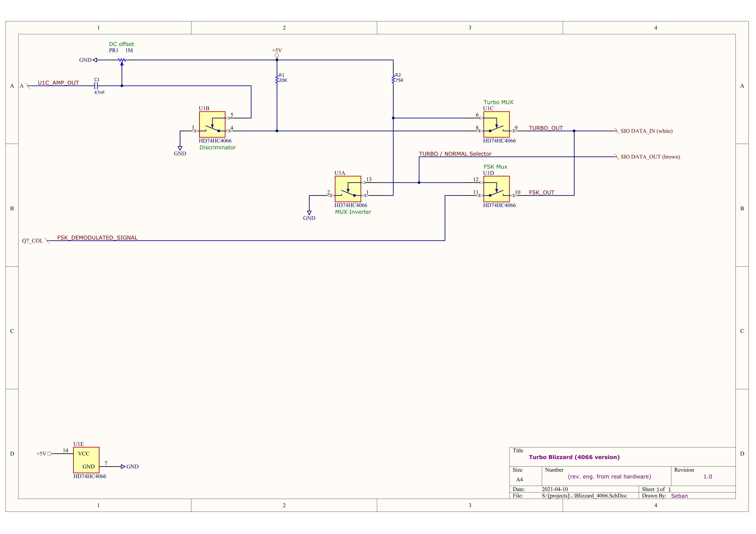Viewport: 756px width, 534px height.
Task: Click the junction dot on TURBO_OUT net
Action: click(x=574, y=131)
